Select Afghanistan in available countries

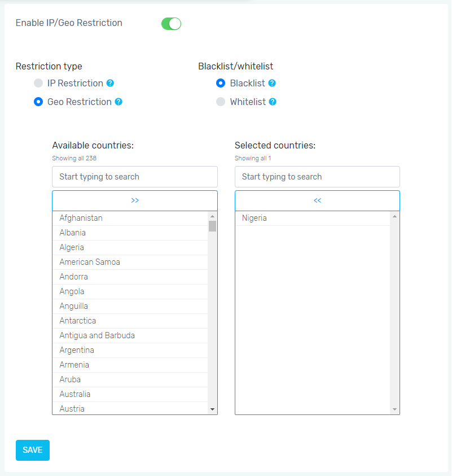coord(130,219)
